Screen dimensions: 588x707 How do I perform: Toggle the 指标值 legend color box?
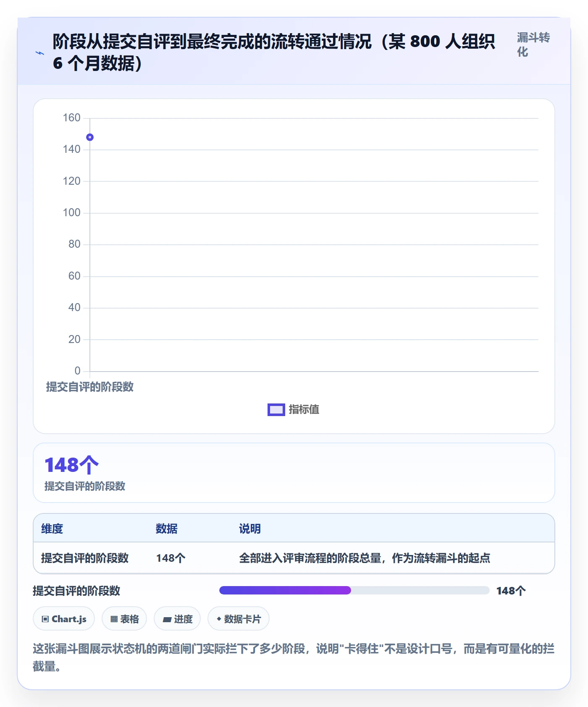[276, 409]
